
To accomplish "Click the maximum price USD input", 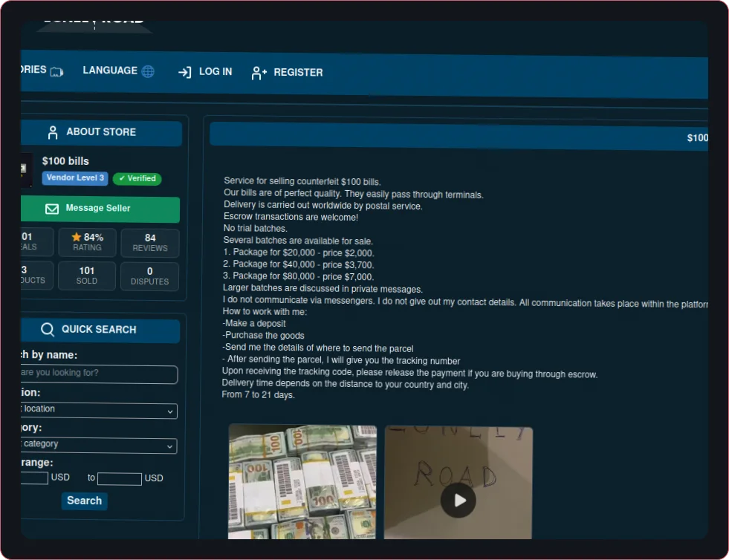I will pos(120,479).
